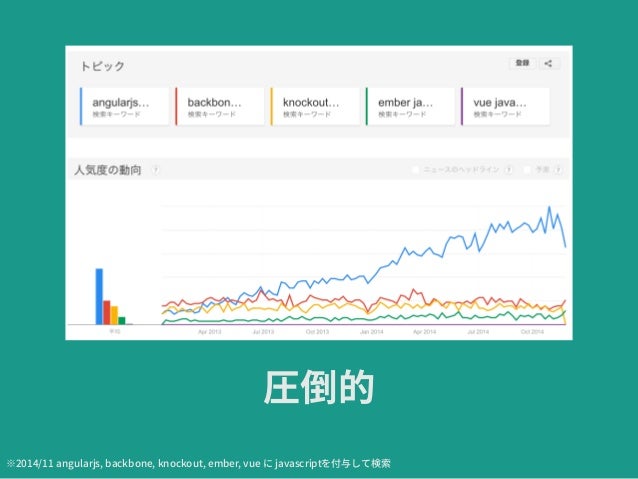
Task: Enable the forecast checkbox
Action: [x=527, y=169]
